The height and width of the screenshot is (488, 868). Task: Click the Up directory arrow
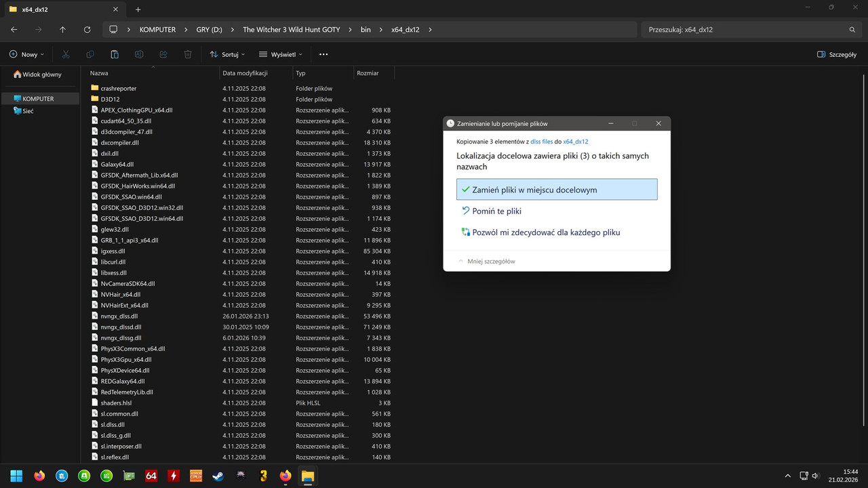coord(62,30)
